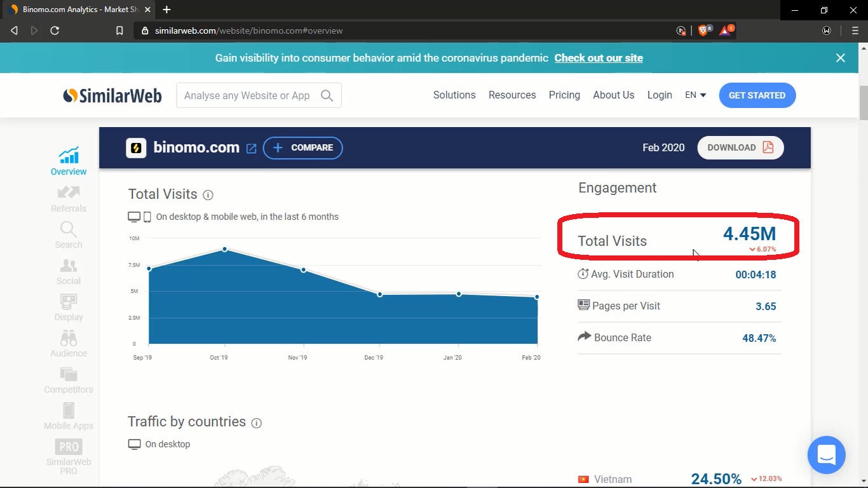Jump to Competitors section in sidebar
The height and width of the screenshot is (488, 868).
click(69, 380)
